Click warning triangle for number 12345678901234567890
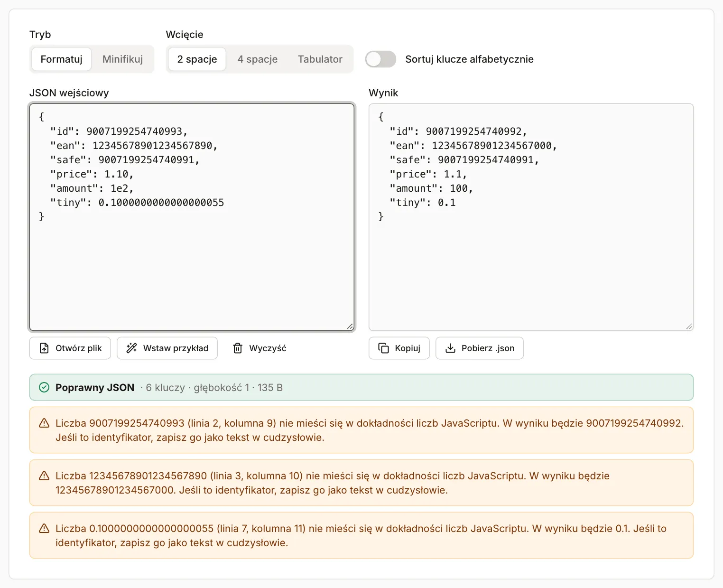The image size is (723, 588). (x=44, y=476)
